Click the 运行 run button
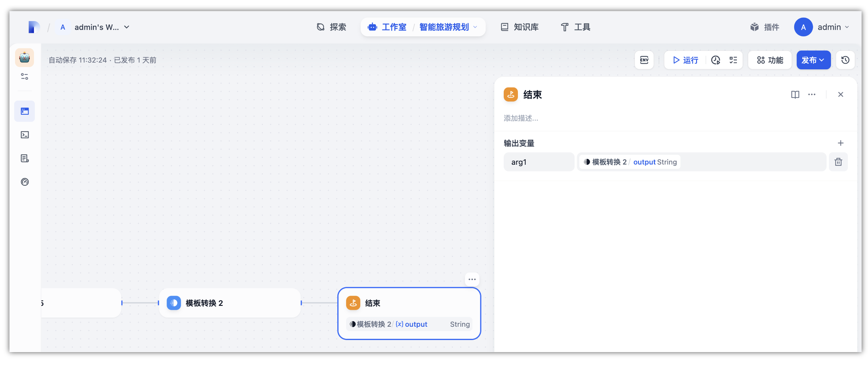This screenshot has width=868, height=365. tap(685, 60)
